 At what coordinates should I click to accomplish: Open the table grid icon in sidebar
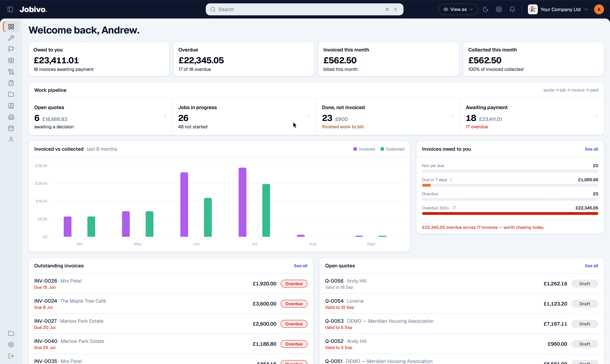11,60
